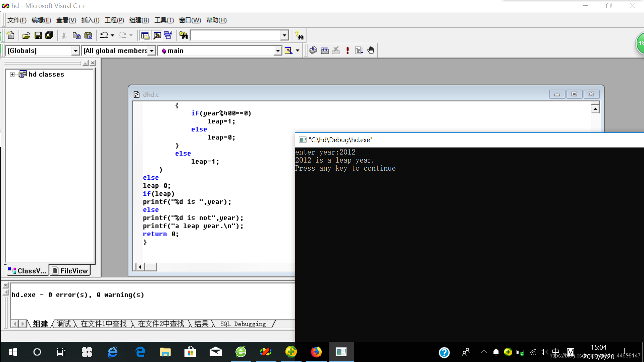Click the Insert Breakpoint hand icon
This screenshot has width=644, height=362.
point(371,50)
